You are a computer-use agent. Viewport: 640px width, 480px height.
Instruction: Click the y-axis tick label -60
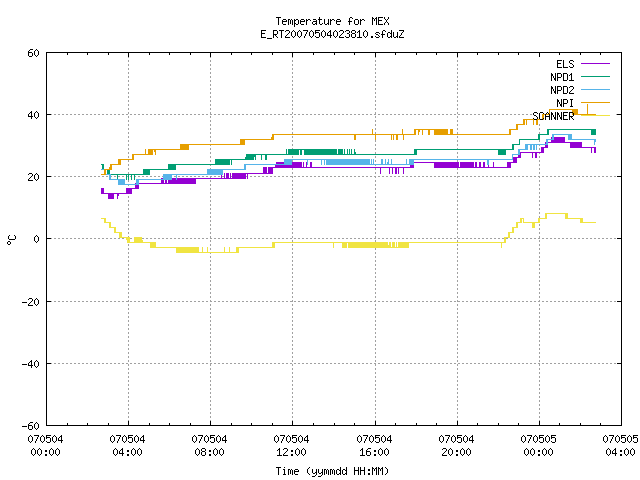click(x=31, y=426)
